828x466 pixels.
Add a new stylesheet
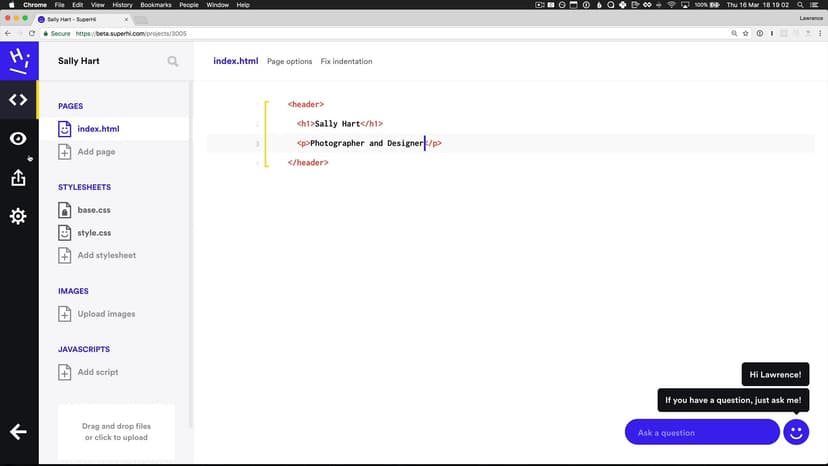(x=106, y=255)
